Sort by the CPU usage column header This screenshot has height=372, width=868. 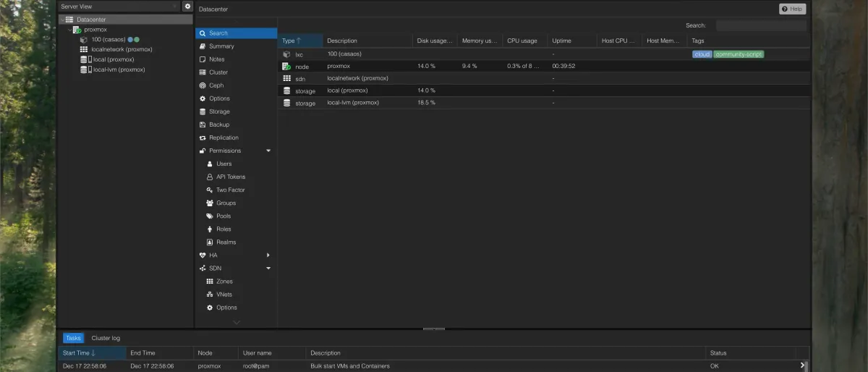tap(524, 41)
